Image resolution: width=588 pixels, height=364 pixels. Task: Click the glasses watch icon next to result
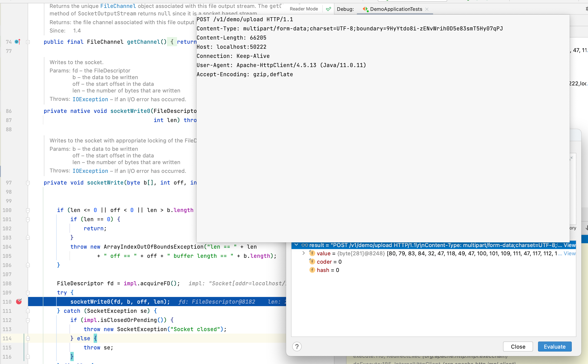(x=304, y=245)
